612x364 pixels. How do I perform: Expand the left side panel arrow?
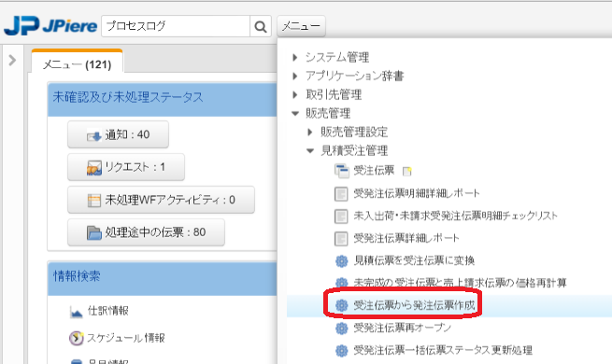(12, 60)
